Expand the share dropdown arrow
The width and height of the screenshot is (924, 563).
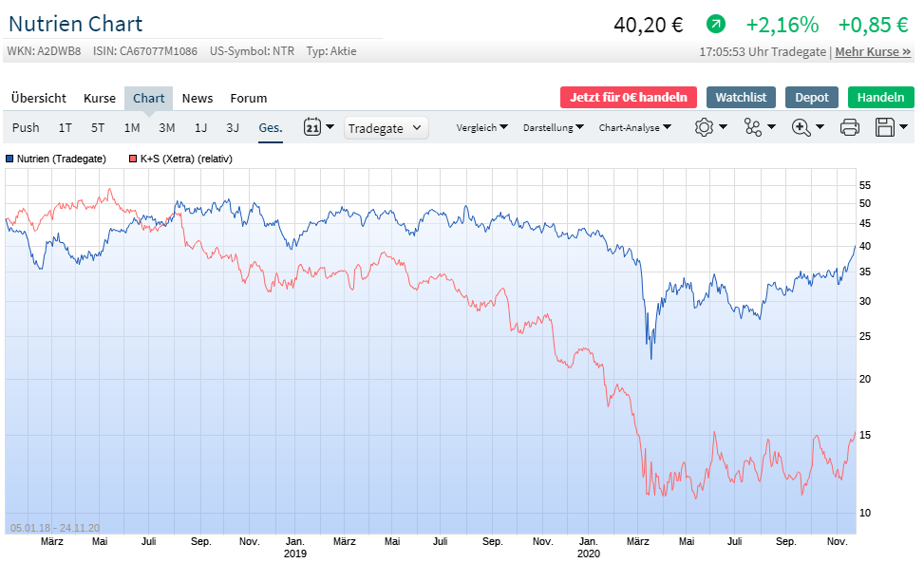click(771, 126)
